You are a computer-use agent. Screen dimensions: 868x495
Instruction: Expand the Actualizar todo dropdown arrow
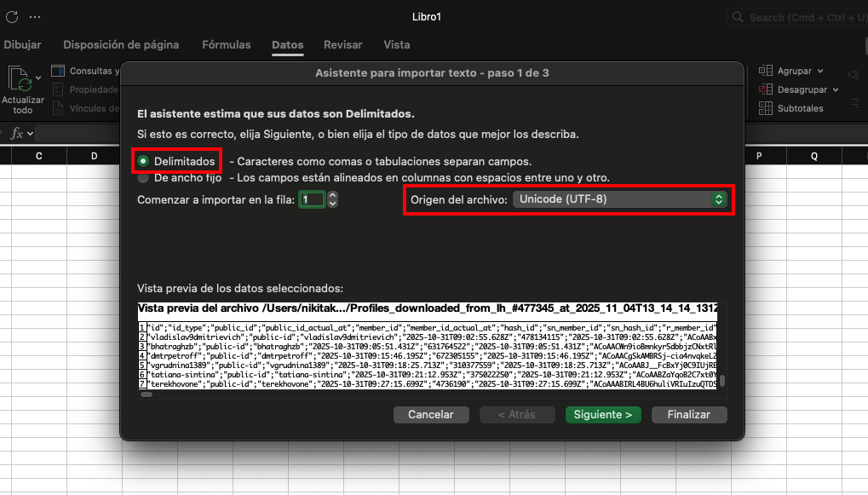(38, 78)
